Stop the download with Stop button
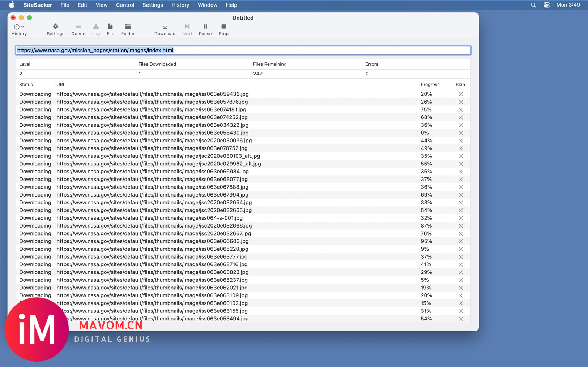 pos(223,29)
